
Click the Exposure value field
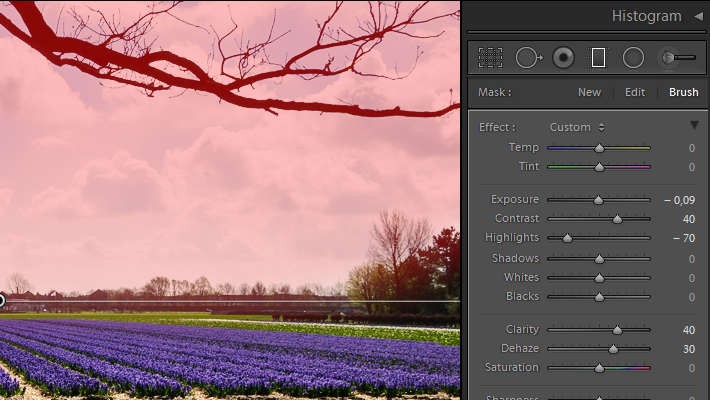pyautogui.click(x=680, y=200)
